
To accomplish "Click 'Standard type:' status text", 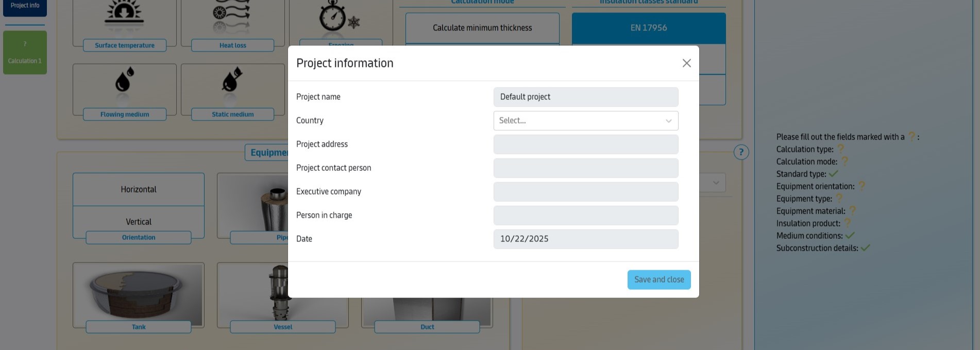I will click(801, 174).
